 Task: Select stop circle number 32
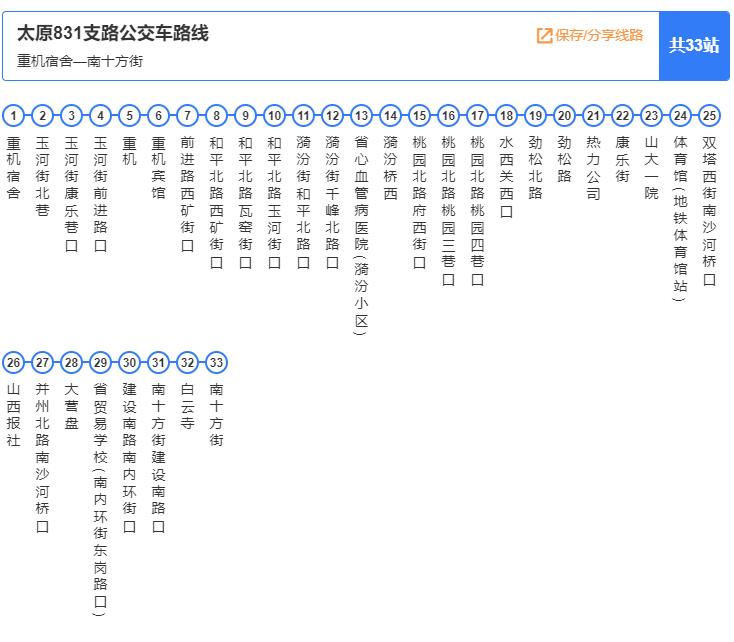coord(188,362)
